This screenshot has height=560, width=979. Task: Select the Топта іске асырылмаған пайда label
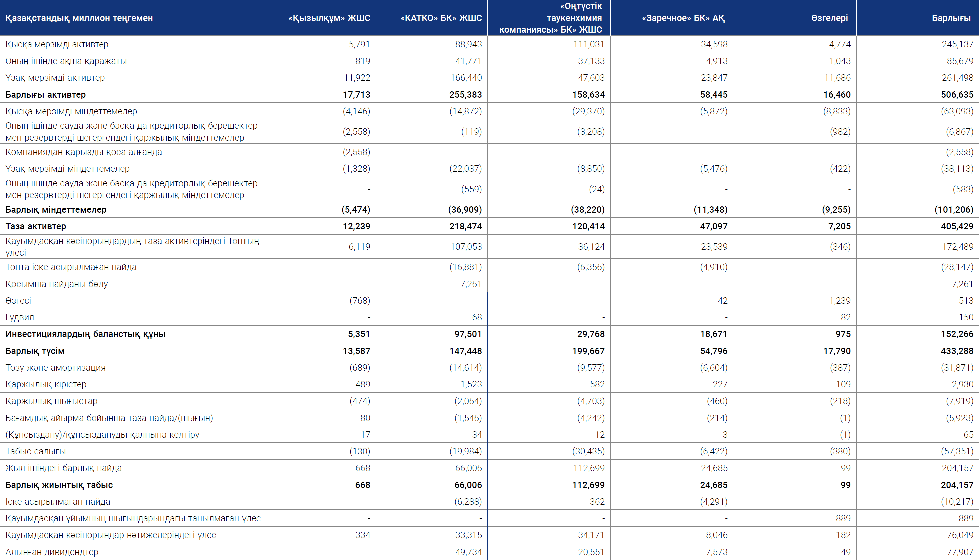(71, 267)
